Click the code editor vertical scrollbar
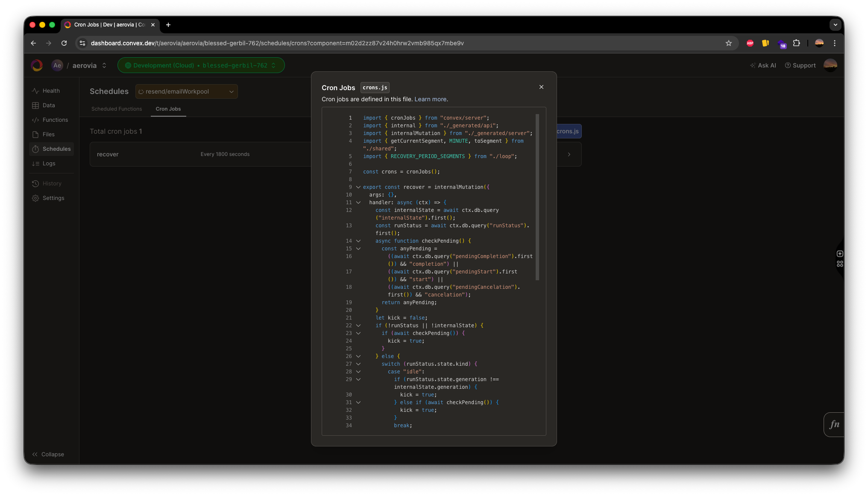 pos(537,197)
